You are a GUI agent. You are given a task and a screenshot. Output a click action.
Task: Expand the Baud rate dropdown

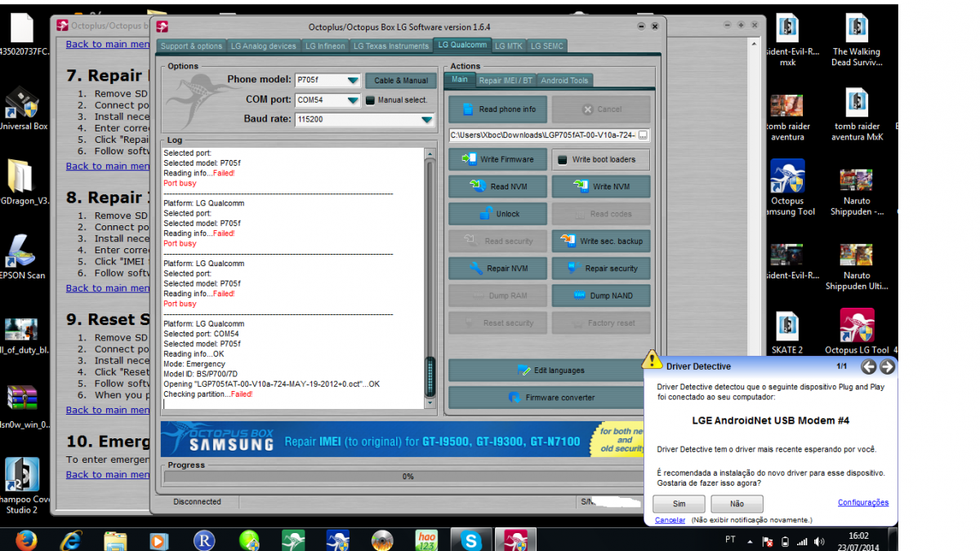pyautogui.click(x=426, y=120)
